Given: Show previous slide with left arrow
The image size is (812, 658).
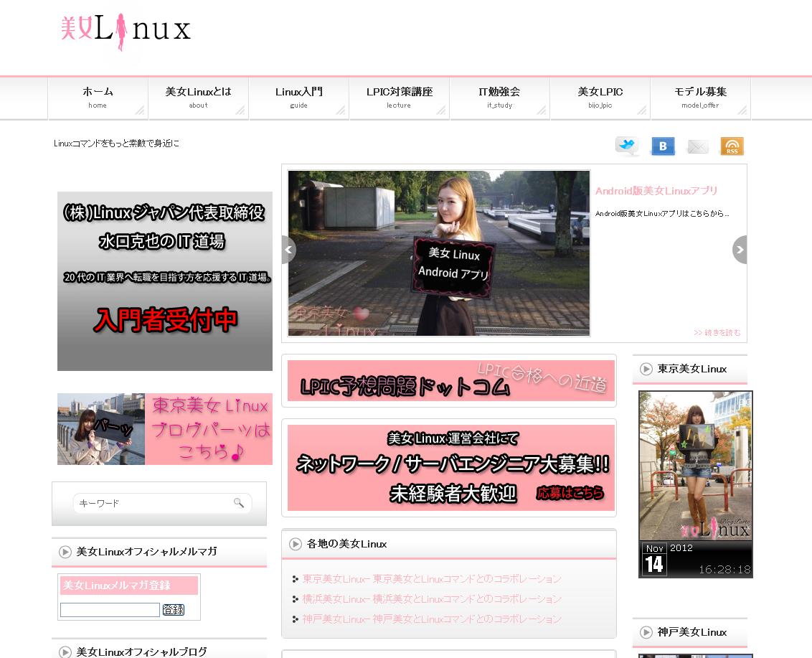Looking at the screenshot, I should point(288,250).
